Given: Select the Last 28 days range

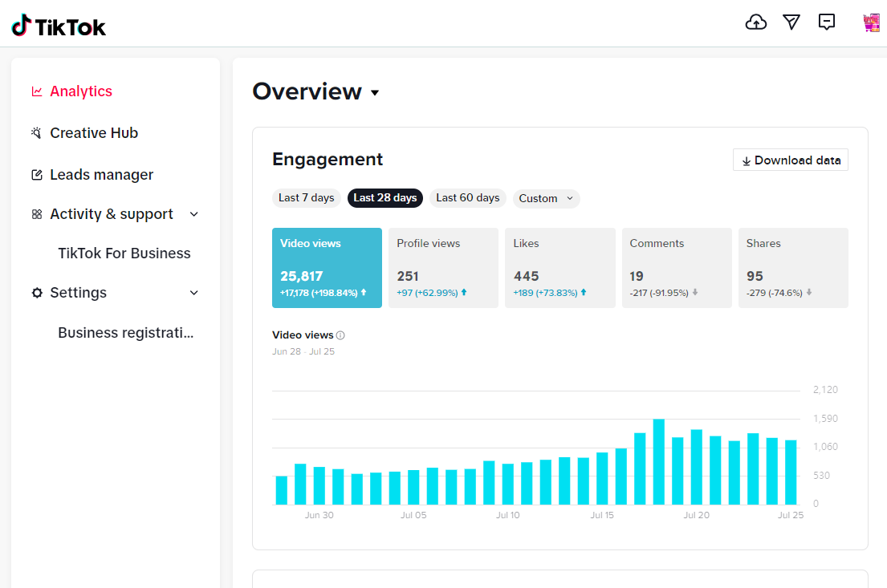Looking at the screenshot, I should point(385,198).
